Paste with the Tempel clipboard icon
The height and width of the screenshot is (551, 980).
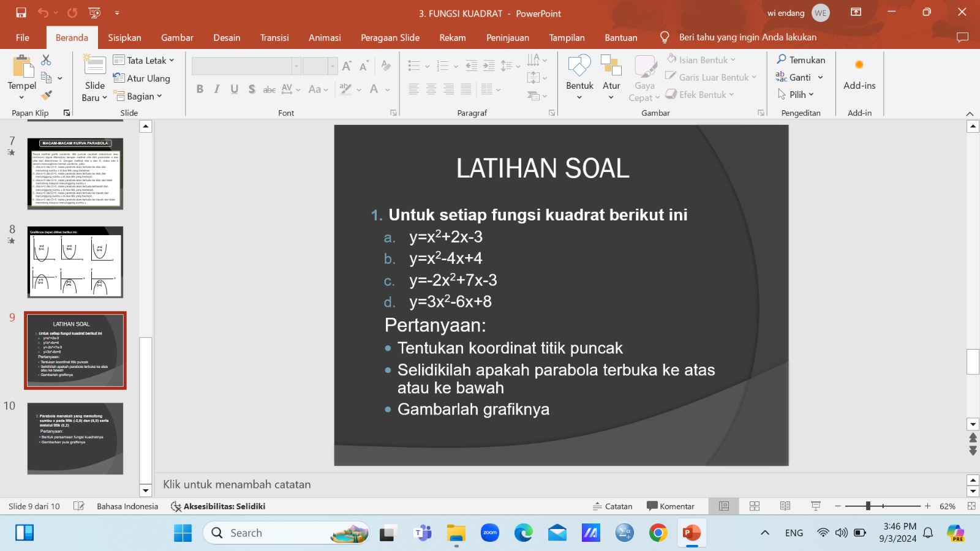point(22,67)
